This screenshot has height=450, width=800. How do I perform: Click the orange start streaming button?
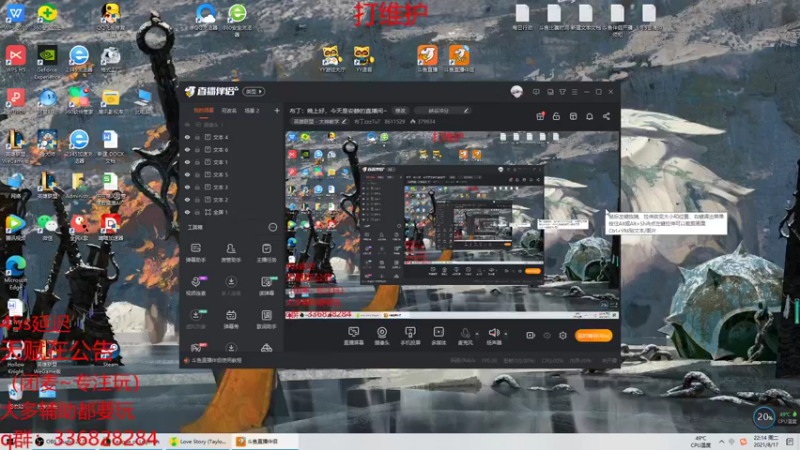click(594, 336)
